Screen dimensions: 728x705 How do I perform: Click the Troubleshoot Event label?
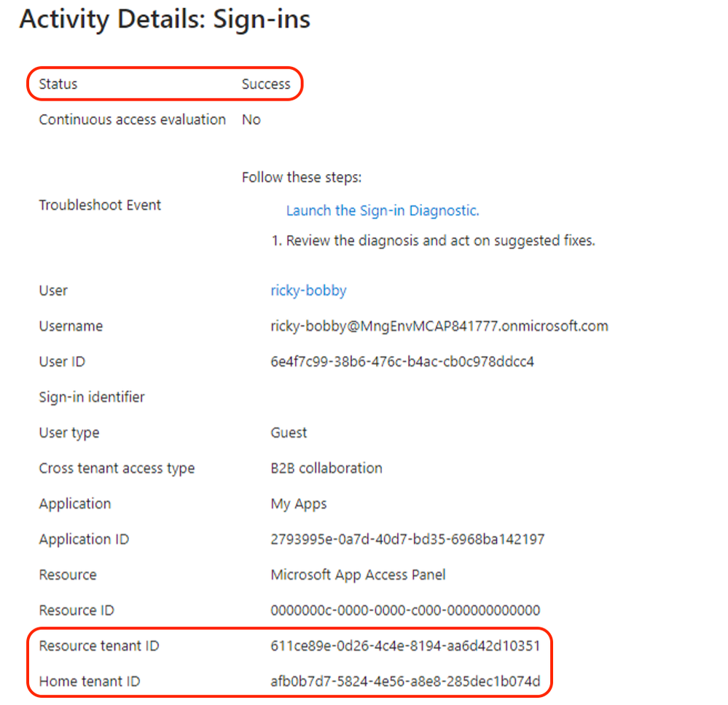(100, 205)
